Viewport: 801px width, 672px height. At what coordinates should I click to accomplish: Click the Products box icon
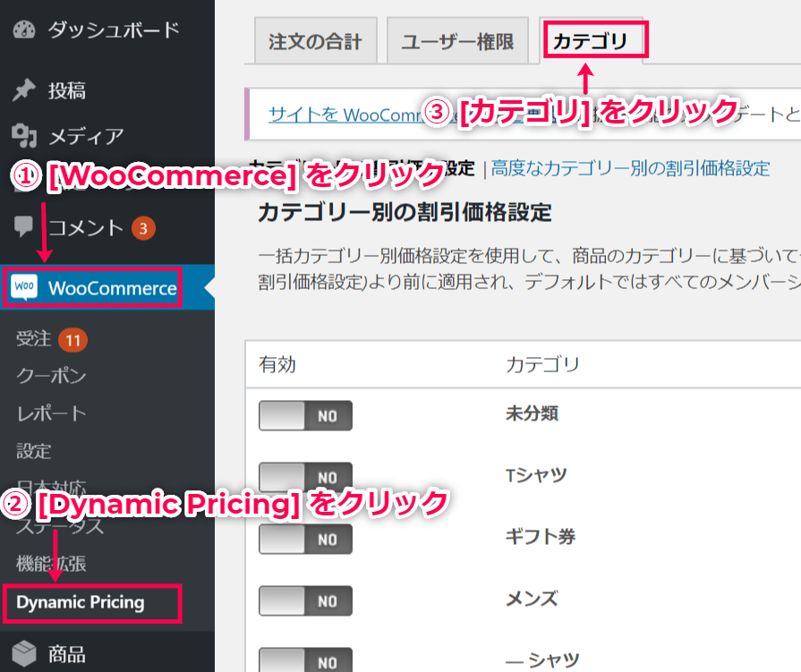24,653
